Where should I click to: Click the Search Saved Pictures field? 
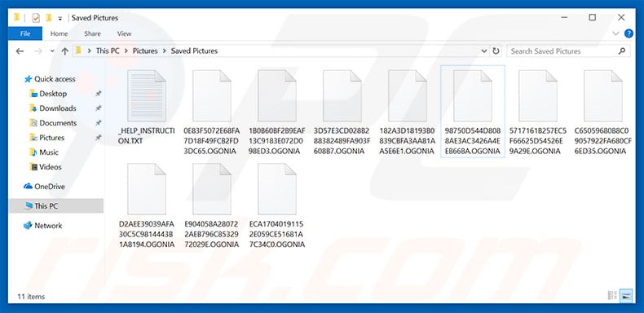pyautogui.click(x=568, y=51)
